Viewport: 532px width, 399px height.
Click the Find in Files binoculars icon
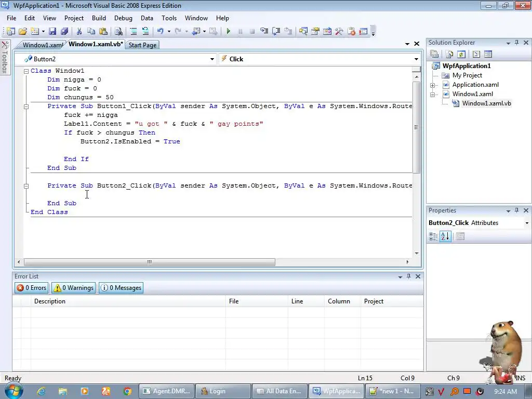click(118, 31)
